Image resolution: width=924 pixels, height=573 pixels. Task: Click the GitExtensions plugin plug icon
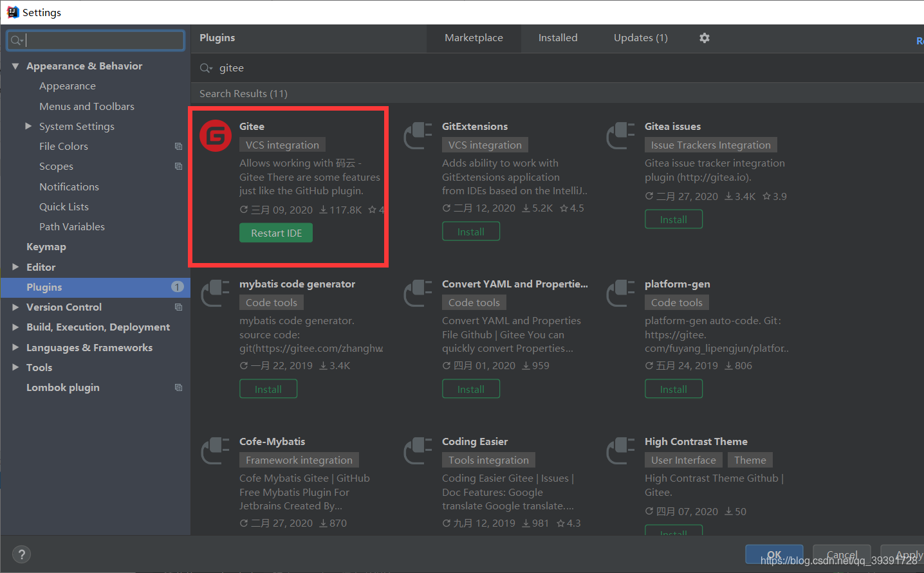pyautogui.click(x=418, y=136)
